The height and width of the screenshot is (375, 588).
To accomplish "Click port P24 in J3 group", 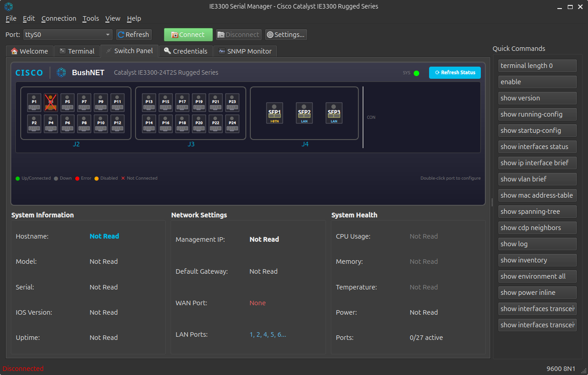I will point(232,124).
